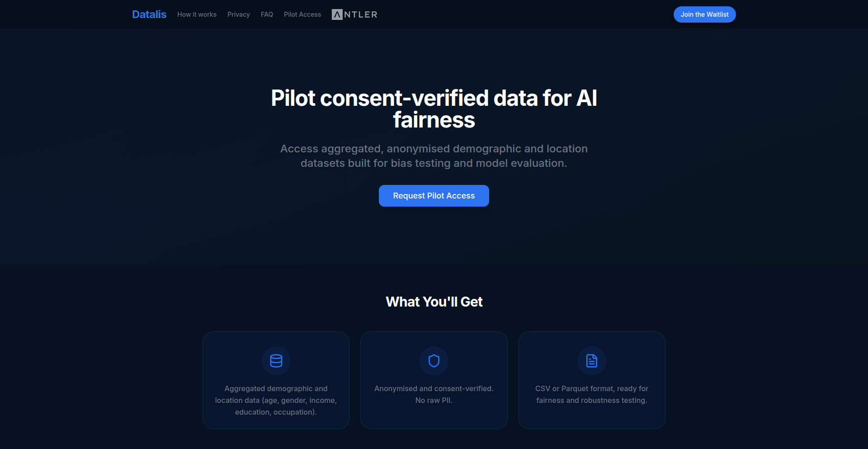Click the database icon in the first card

[x=276, y=361]
